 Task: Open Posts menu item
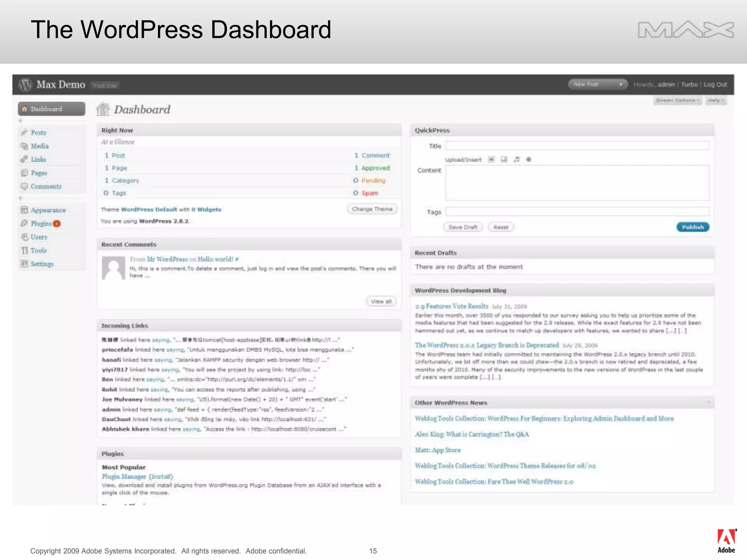[38, 132]
